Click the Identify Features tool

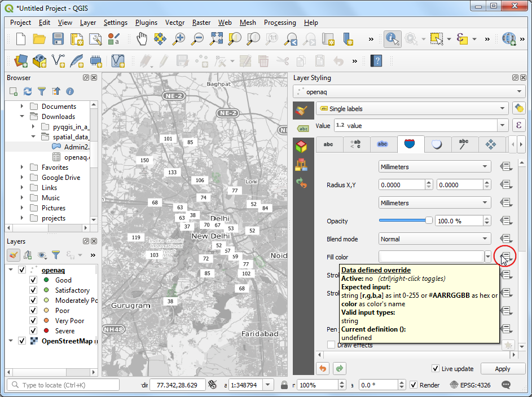point(392,39)
